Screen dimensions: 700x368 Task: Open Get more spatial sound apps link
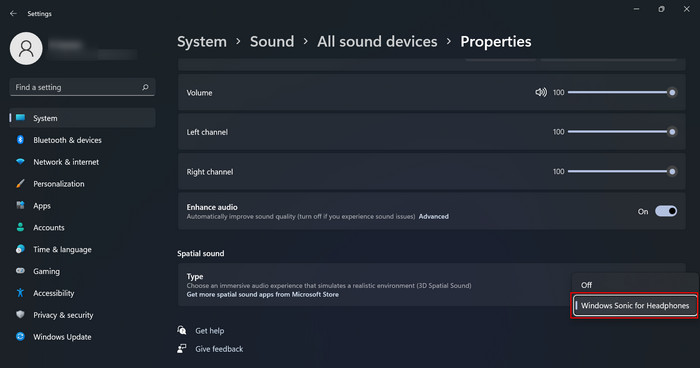pyautogui.click(x=262, y=294)
